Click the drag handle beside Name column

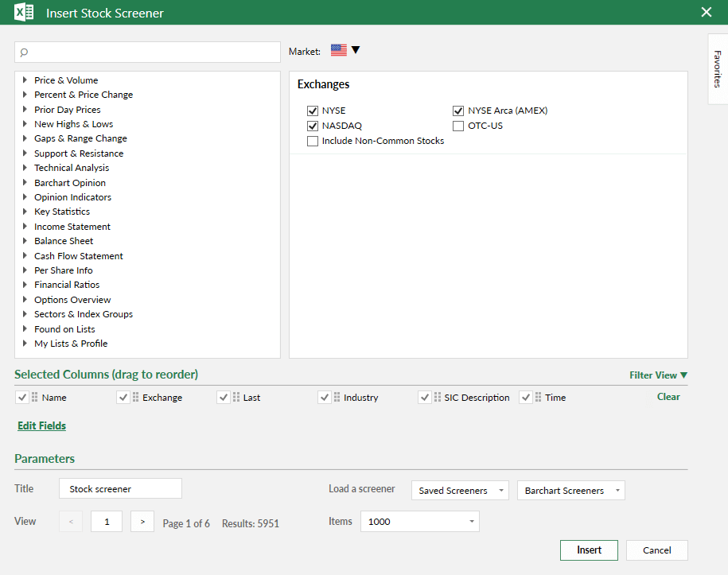pyautogui.click(x=35, y=398)
